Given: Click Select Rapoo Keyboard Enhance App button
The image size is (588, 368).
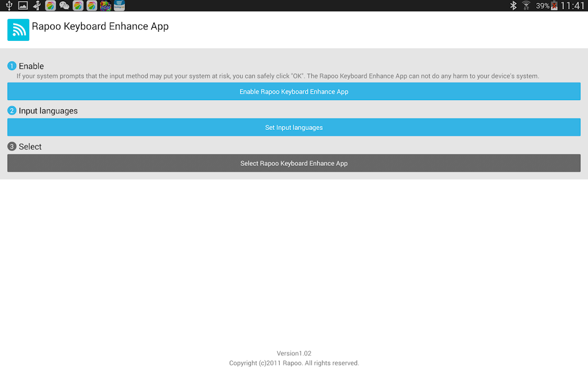Looking at the screenshot, I should coord(294,163).
